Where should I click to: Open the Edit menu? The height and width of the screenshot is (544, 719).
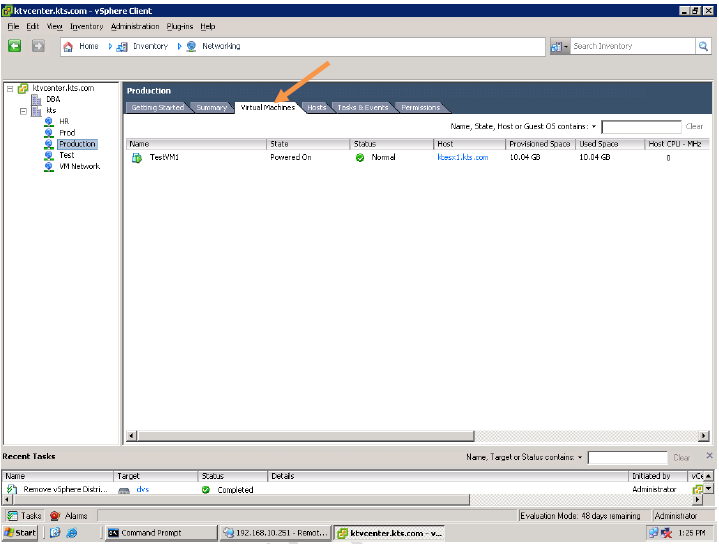click(x=33, y=27)
